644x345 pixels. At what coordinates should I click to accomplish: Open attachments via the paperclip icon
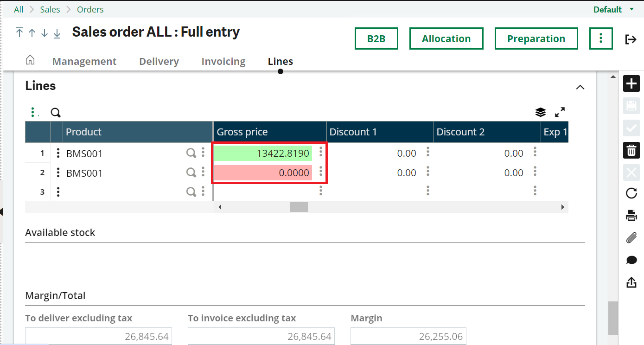pyautogui.click(x=631, y=238)
